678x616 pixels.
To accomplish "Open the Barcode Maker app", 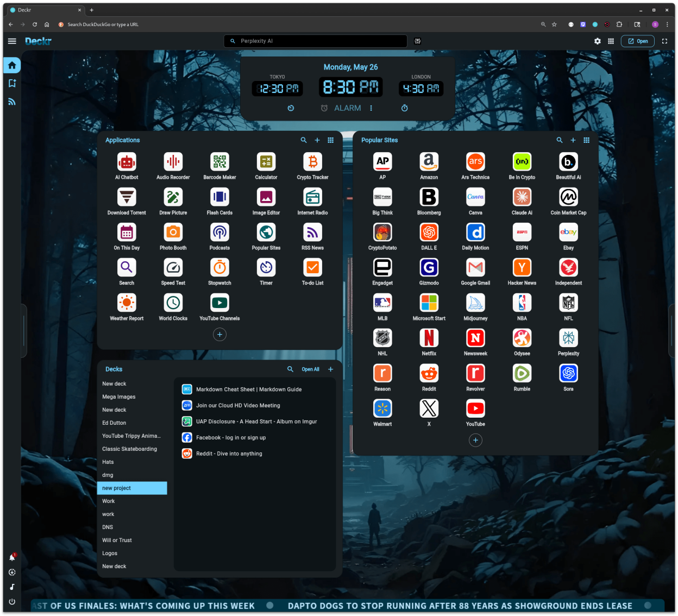I will click(219, 162).
